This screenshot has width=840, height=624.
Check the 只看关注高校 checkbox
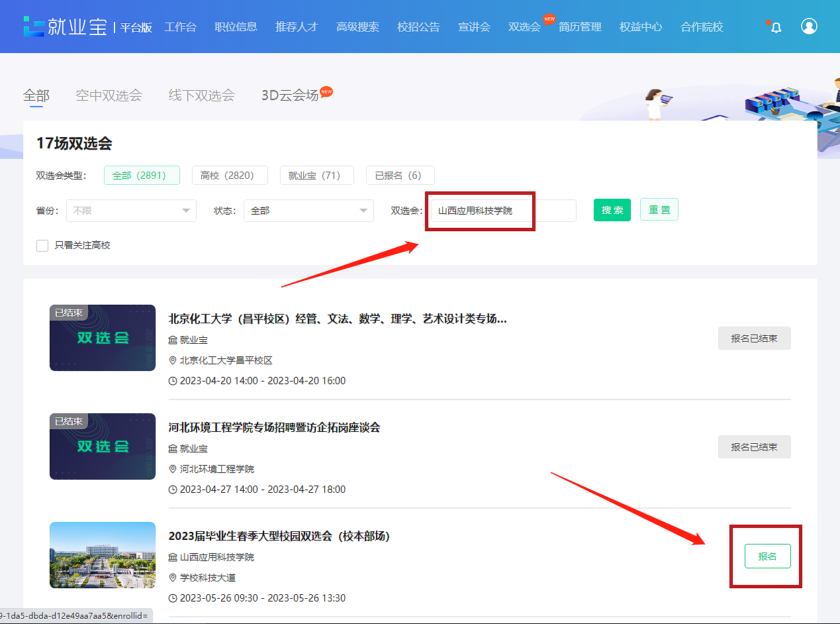(42, 246)
